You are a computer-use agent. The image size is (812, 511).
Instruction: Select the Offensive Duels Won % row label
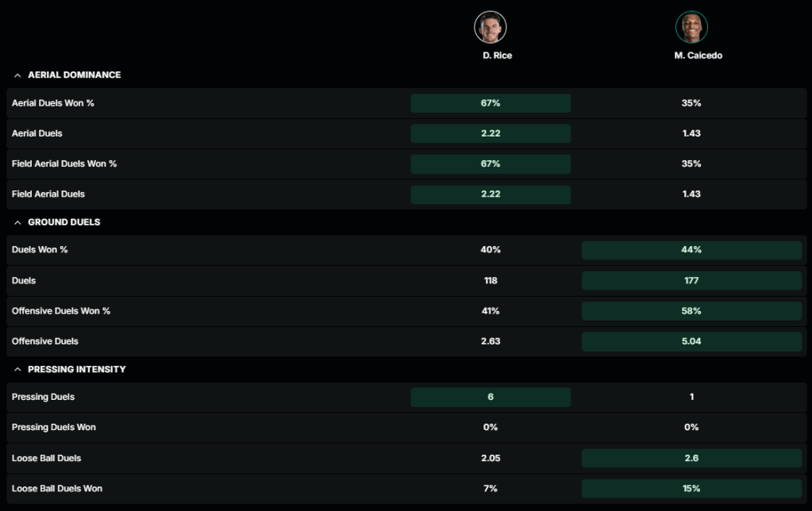[61, 311]
